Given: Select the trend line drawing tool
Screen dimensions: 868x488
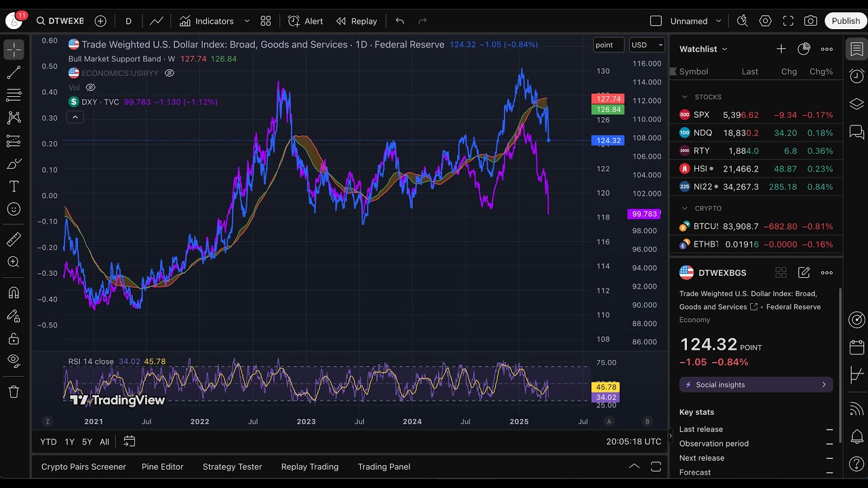Looking at the screenshot, I should [x=14, y=73].
